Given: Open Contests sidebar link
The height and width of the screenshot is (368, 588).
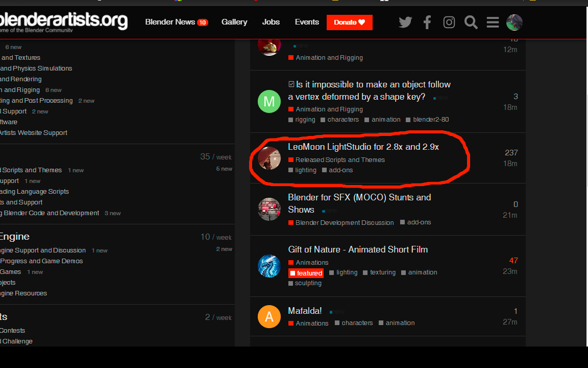Looking at the screenshot, I should click(12, 331).
